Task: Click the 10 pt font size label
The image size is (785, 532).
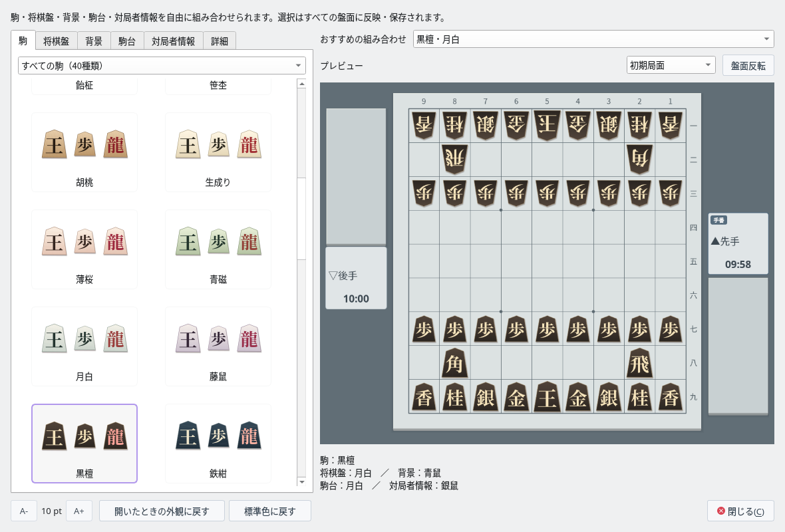Action: [52, 511]
